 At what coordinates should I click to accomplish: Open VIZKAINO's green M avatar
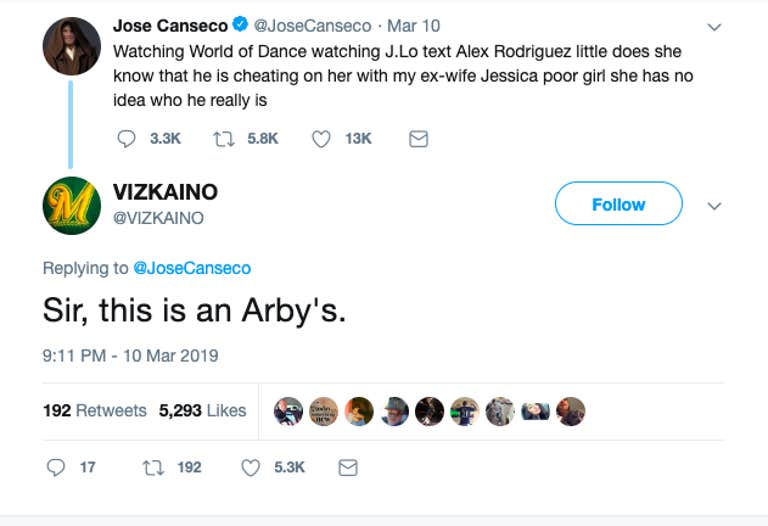pyautogui.click(x=72, y=205)
